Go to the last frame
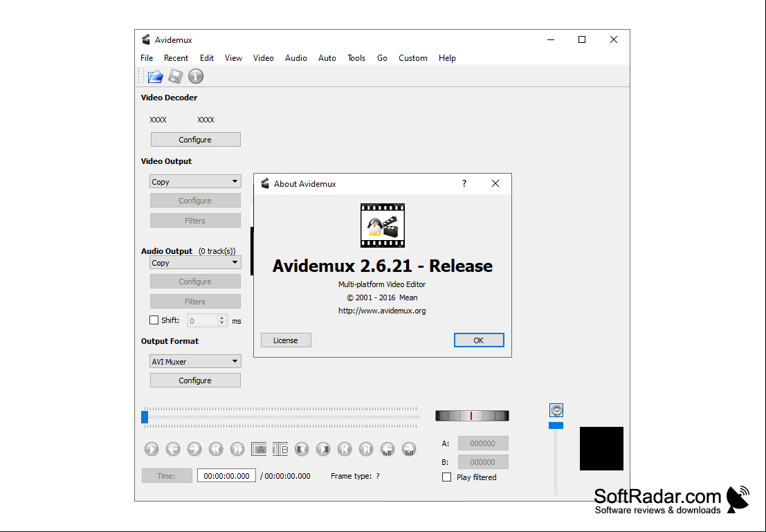The image size is (766, 532). click(366, 449)
